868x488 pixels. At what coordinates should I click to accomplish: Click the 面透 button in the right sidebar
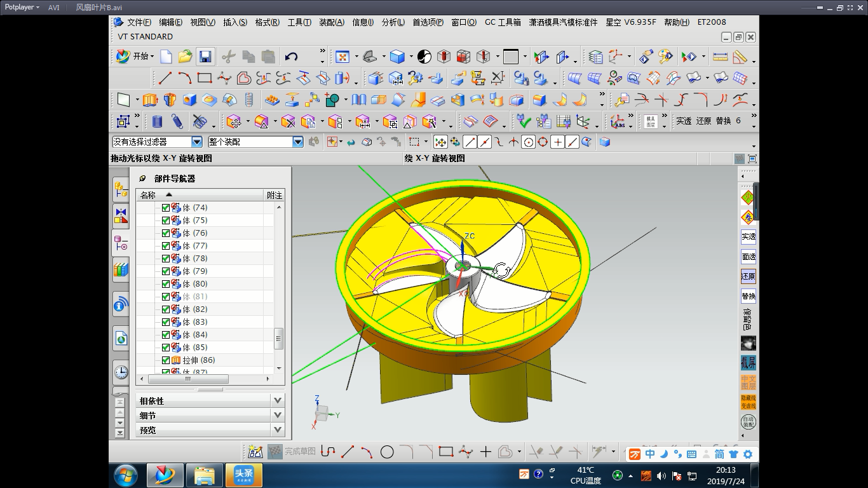(749, 257)
